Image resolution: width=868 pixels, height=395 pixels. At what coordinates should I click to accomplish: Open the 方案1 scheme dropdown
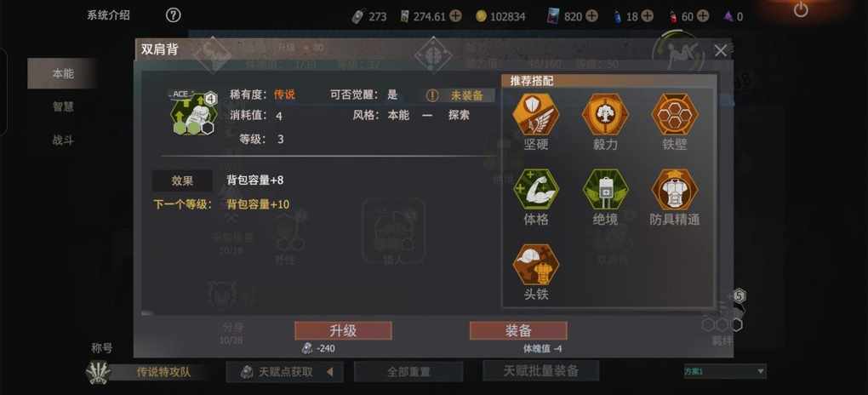tap(725, 371)
